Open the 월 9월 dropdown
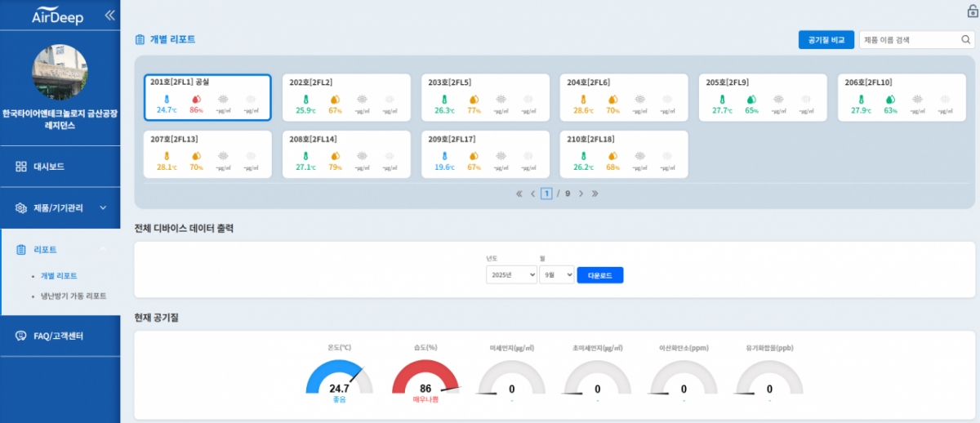Viewport: 980px width, 423px height. coord(556,275)
